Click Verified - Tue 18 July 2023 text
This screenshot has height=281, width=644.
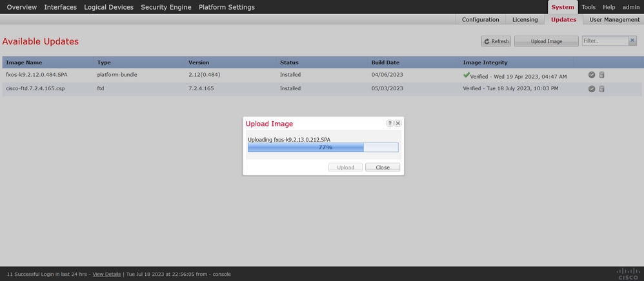(x=510, y=88)
